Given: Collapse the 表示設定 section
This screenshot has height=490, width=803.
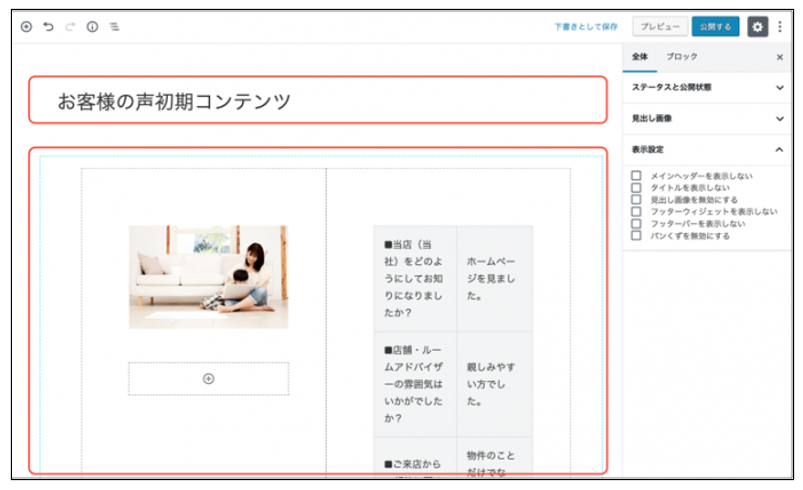Looking at the screenshot, I should (780, 149).
